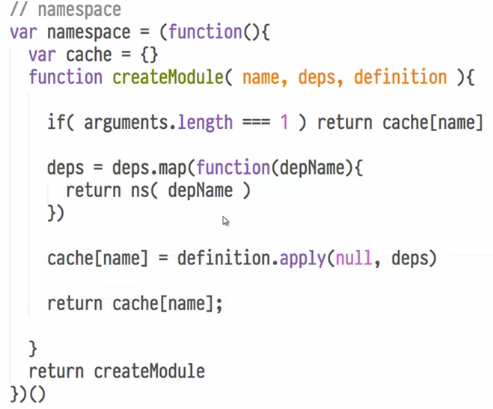Click the 'return cache[name];' line
The width and height of the screenshot is (493, 409).
point(135,303)
